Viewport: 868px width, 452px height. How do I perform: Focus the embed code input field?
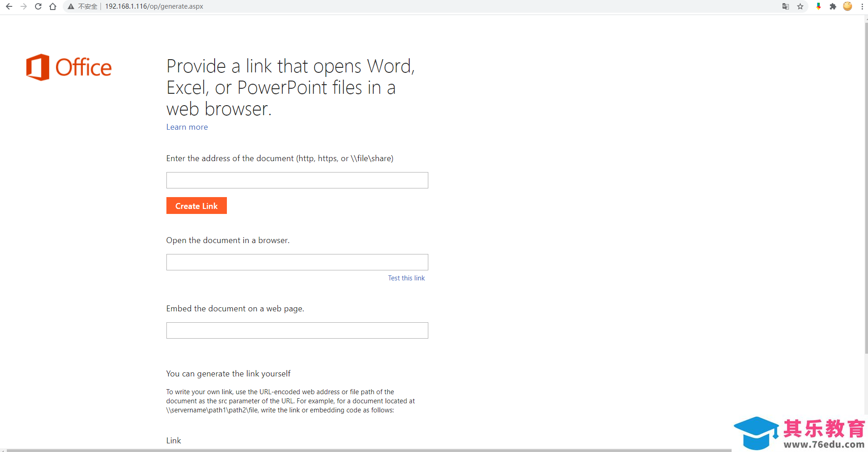(x=297, y=330)
